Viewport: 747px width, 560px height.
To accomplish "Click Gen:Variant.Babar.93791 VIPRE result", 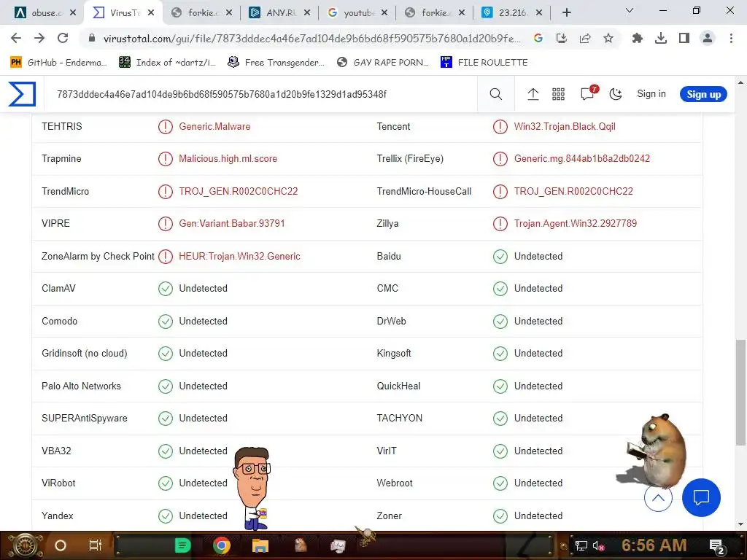I will click(x=231, y=223).
